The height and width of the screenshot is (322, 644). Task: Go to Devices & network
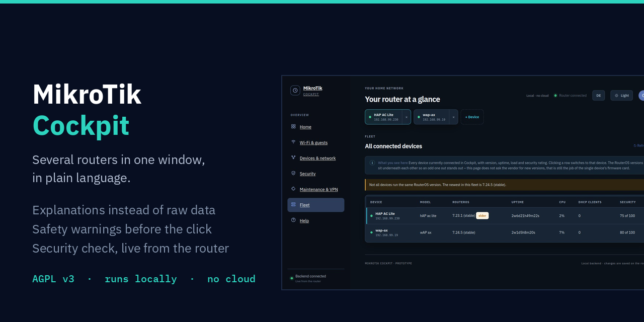317,158
